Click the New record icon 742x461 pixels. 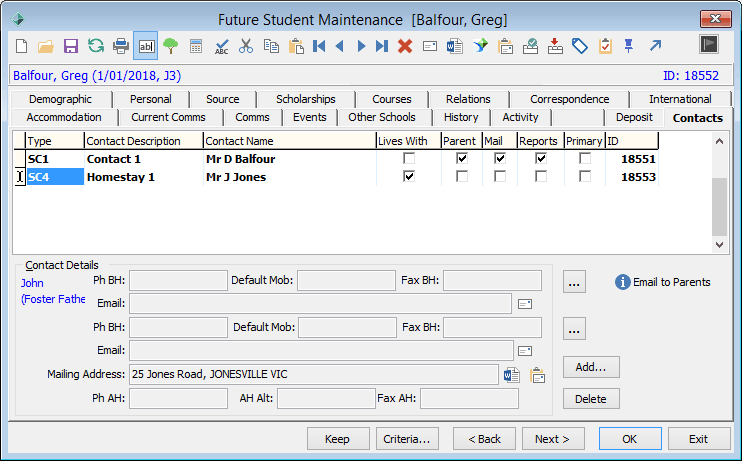coord(21,46)
